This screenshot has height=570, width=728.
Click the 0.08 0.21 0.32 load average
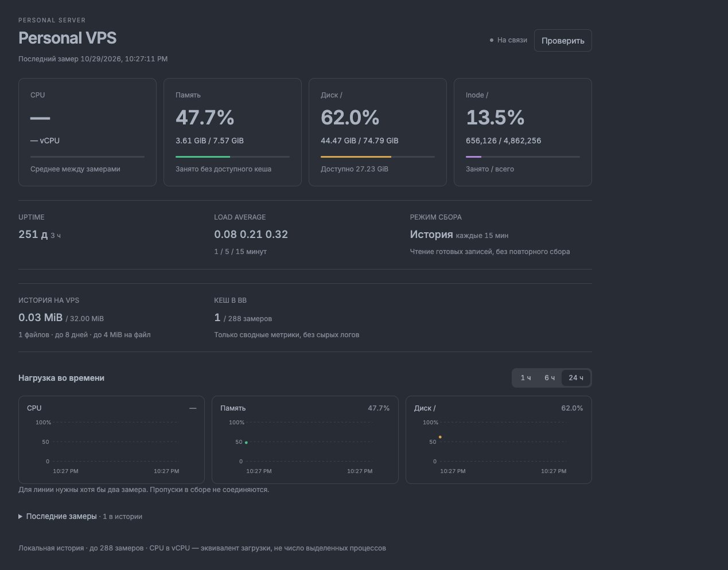click(251, 234)
